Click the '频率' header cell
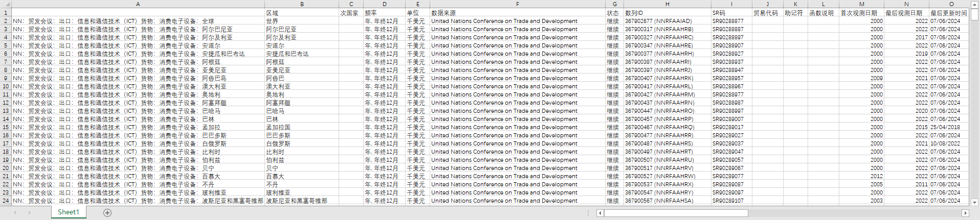The image size is (980, 220). (384, 13)
